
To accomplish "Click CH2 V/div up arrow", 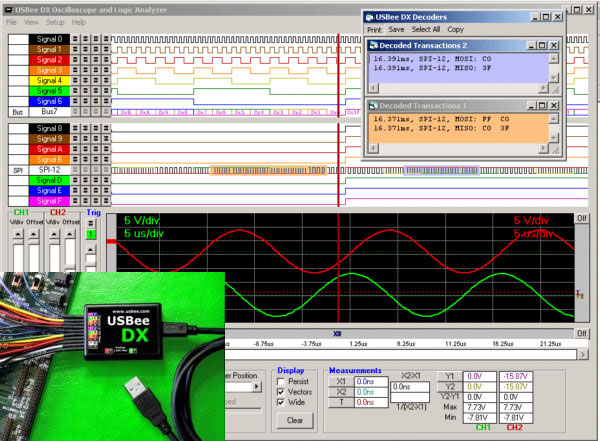I will pyautogui.click(x=54, y=234).
